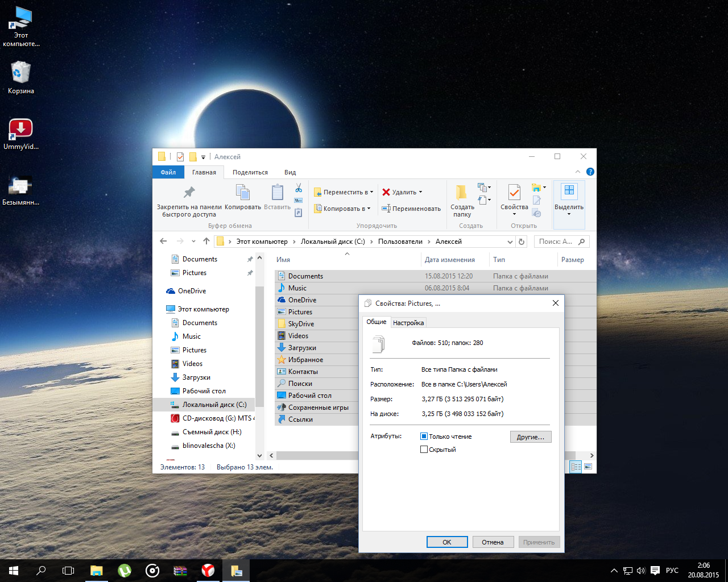Click the scissors Cut icon in ribbon

(298, 188)
